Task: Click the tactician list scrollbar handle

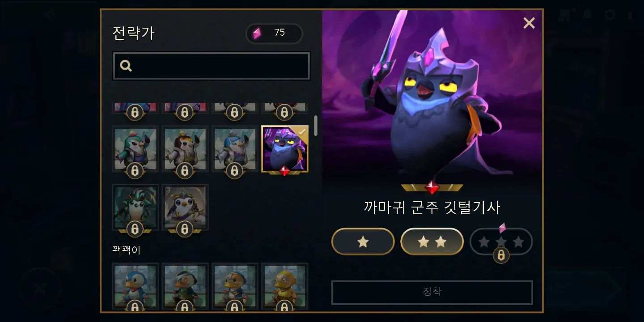Action: pyautogui.click(x=316, y=126)
